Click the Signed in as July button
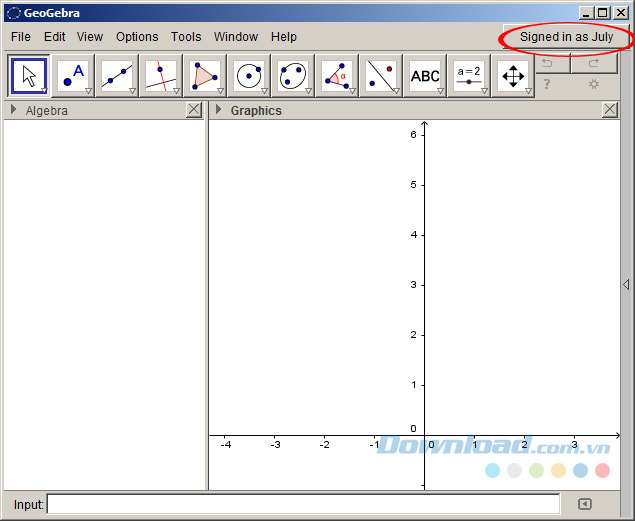Screen dimensions: 635x521 click(x=566, y=37)
